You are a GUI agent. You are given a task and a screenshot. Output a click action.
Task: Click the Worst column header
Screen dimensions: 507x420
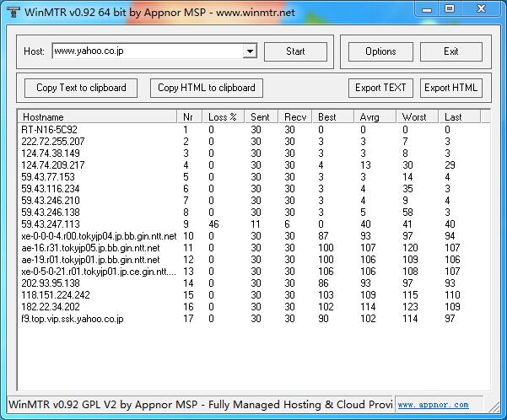tap(418, 116)
